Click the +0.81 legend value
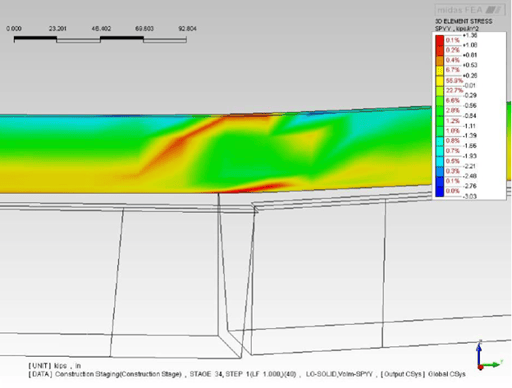512x388 pixels. (470, 55)
